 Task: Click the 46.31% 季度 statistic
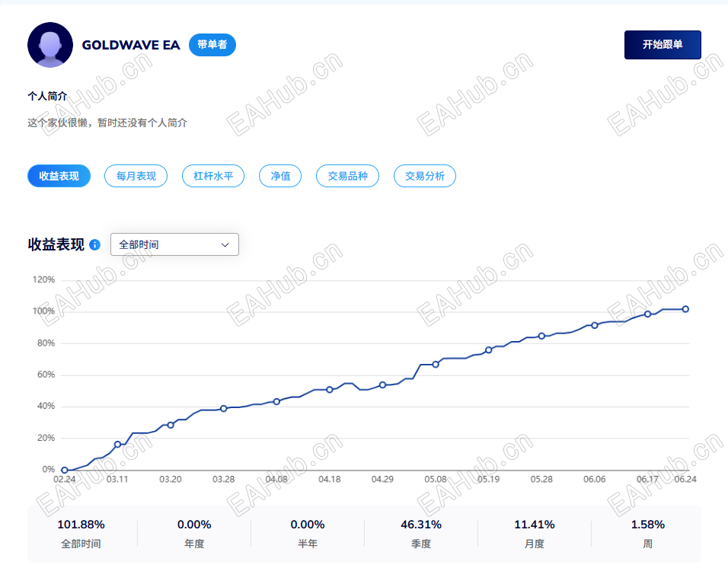pos(421,534)
